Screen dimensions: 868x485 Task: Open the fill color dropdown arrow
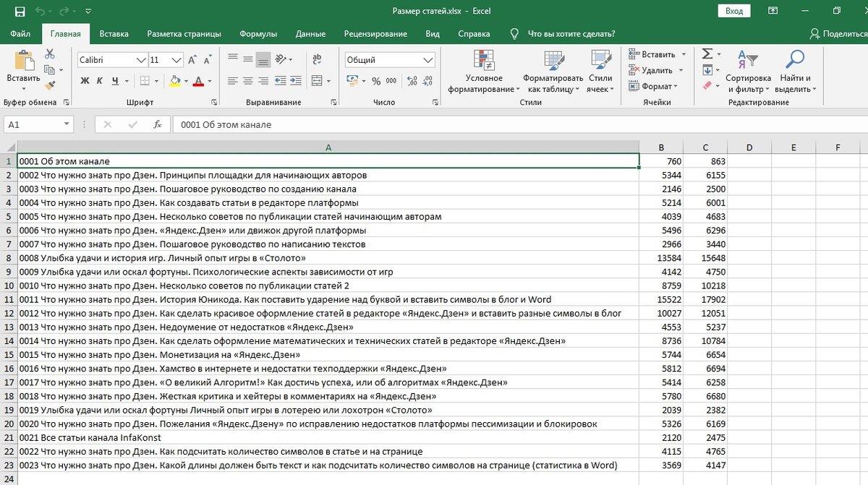[188, 81]
